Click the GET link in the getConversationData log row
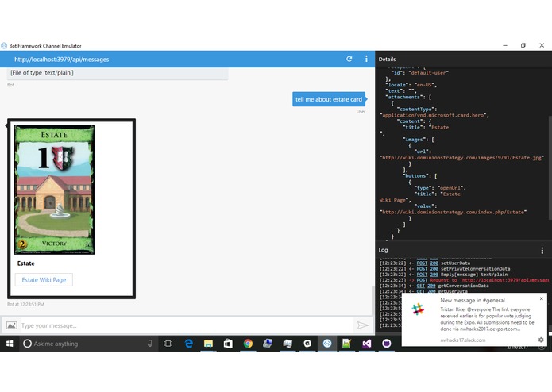 (x=420, y=286)
